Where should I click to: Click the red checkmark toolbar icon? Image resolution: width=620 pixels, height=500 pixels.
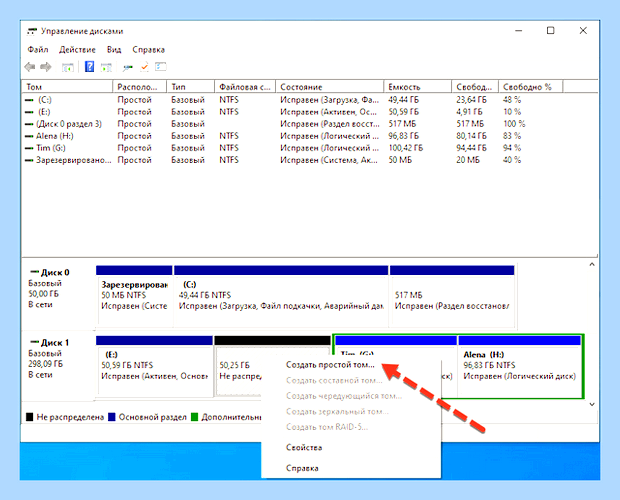pos(144,67)
